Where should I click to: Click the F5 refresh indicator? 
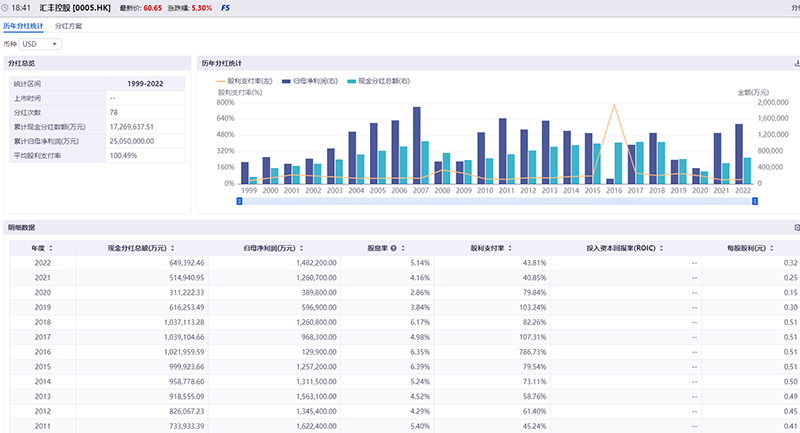pos(224,7)
